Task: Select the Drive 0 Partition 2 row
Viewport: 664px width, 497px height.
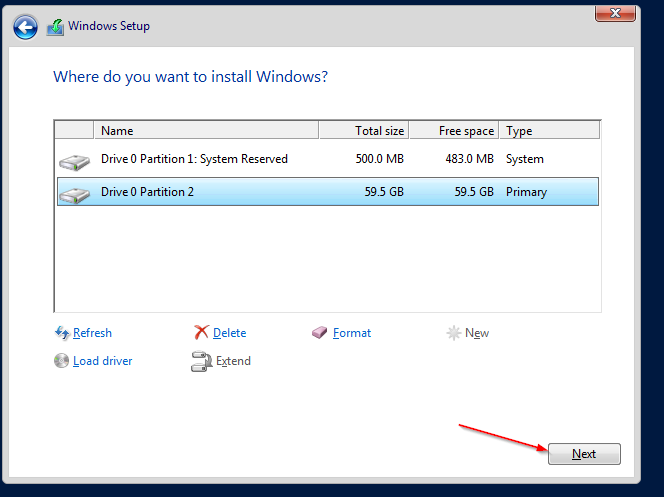Action: pos(328,192)
